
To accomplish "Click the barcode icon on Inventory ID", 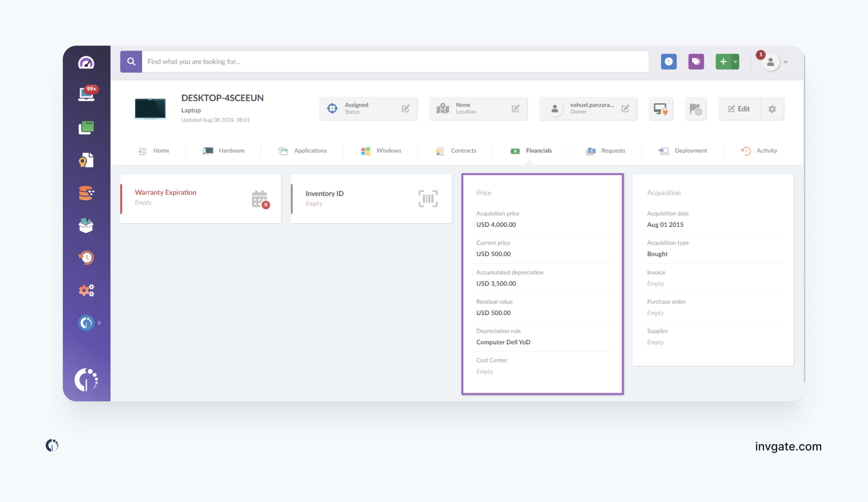I will pos(428,199).
